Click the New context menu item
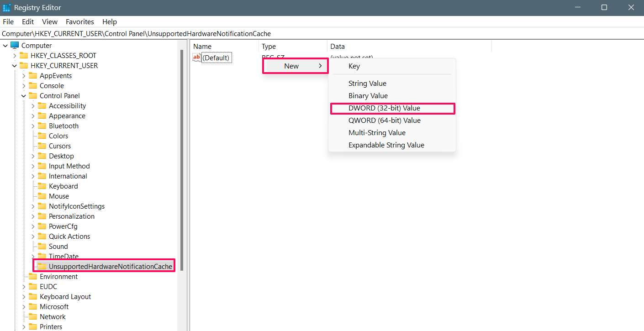The image size is (644, 331). tap(296, 66)
